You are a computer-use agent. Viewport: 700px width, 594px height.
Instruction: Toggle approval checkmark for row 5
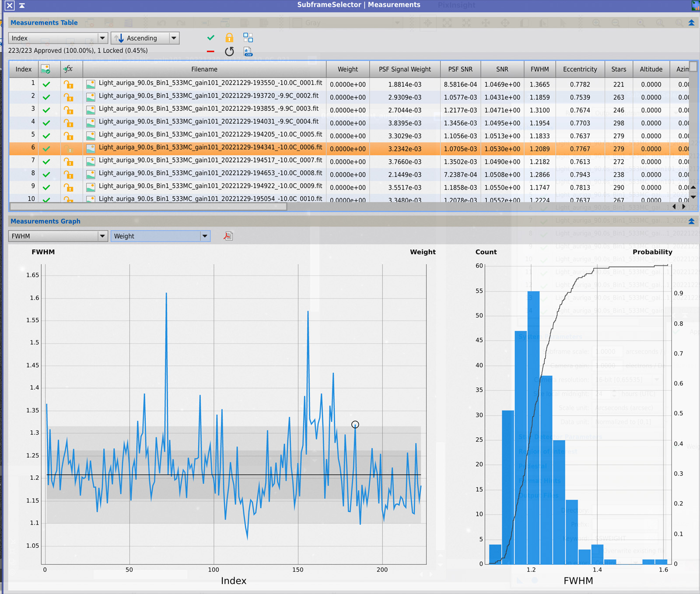[x=46, y=136]
